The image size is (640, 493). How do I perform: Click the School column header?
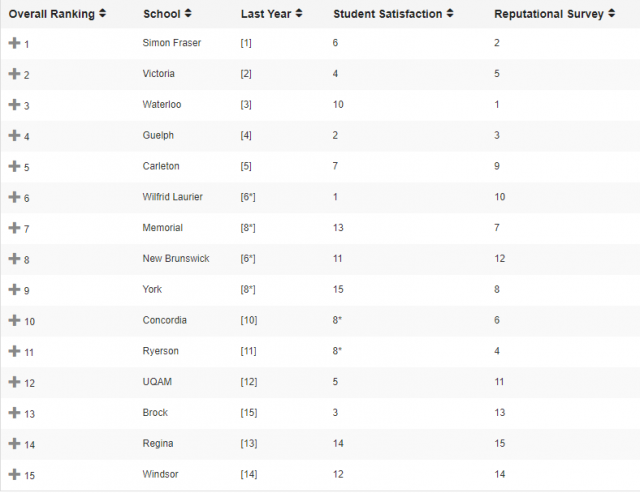click(162, 14)
